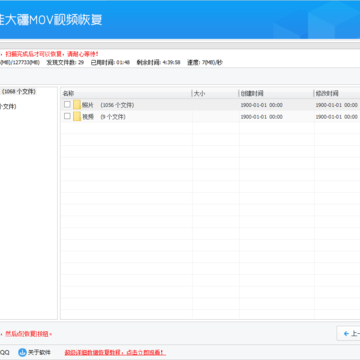Click 照片 row modified date cell

point(337,105)
